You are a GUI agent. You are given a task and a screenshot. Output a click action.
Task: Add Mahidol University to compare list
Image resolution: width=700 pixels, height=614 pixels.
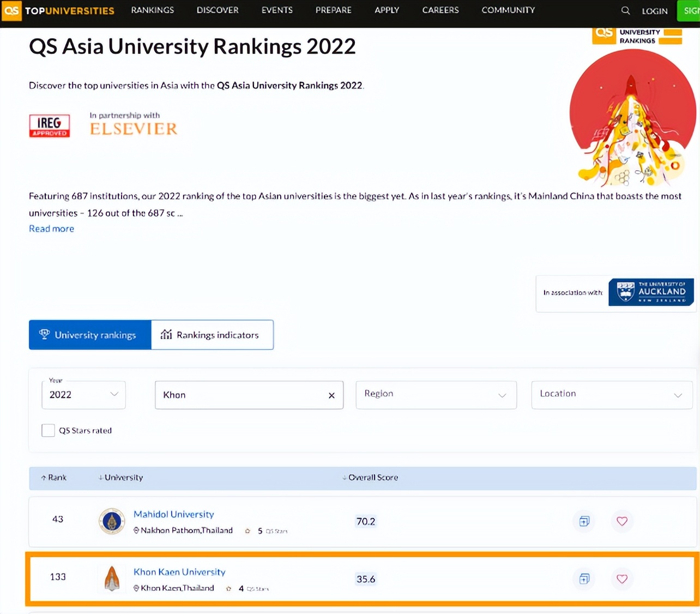(584, 521)
